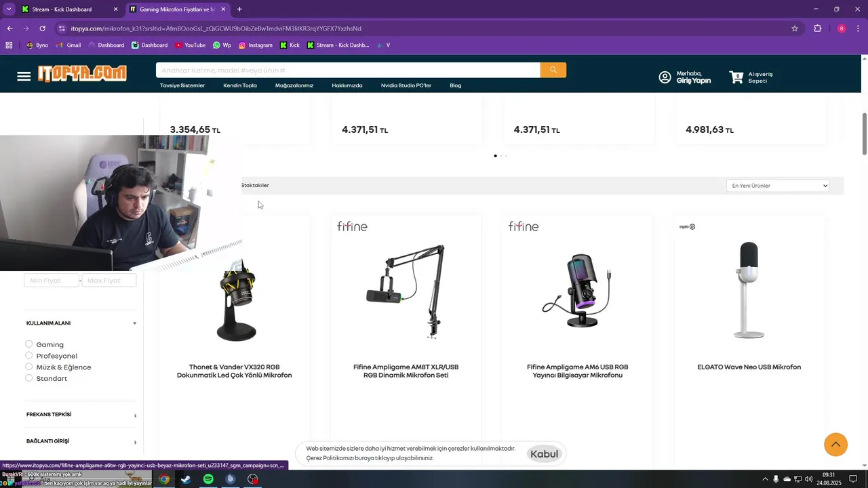The height and width of the screenshot is (488, 868).
Task: Click the 4.981,63 TL price
Action: click(x=709, y=129)
